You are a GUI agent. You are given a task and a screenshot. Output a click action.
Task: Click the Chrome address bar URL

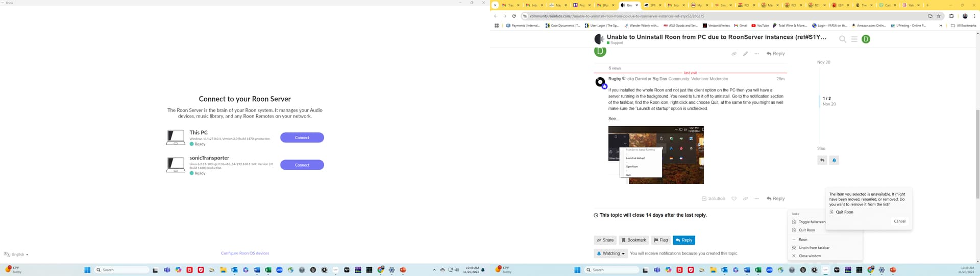(x=617, y=16)
